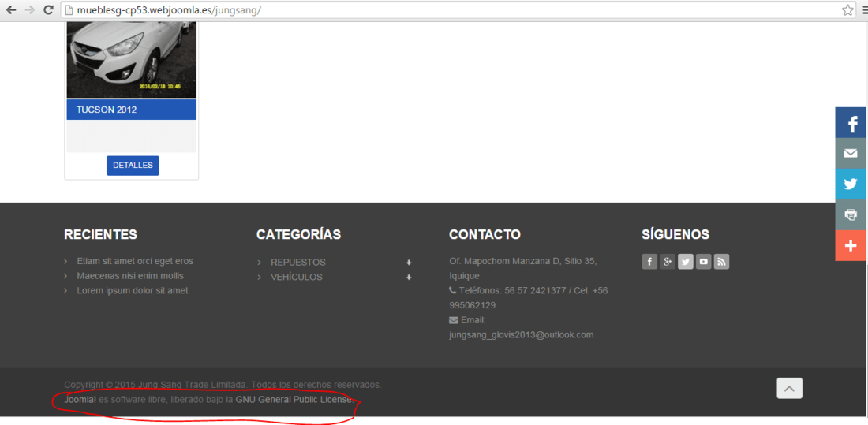Share by email from the side bar
Image resolution: width=868 pixels, height=425 pixels.
(x=851, y=153)
